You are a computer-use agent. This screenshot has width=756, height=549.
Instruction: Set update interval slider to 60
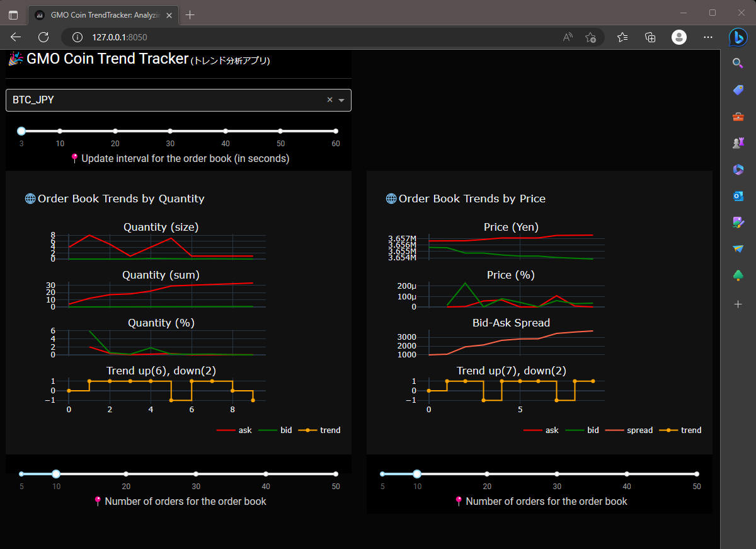click(336, 131)
